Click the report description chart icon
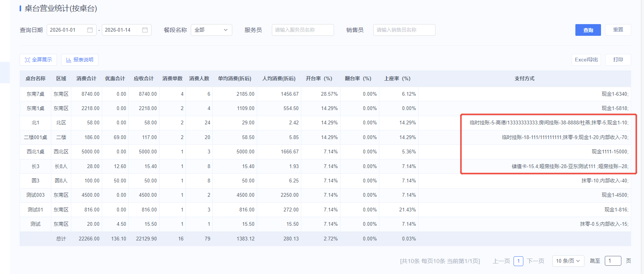The height and width of the screenshot is (274, 644). 69,60
